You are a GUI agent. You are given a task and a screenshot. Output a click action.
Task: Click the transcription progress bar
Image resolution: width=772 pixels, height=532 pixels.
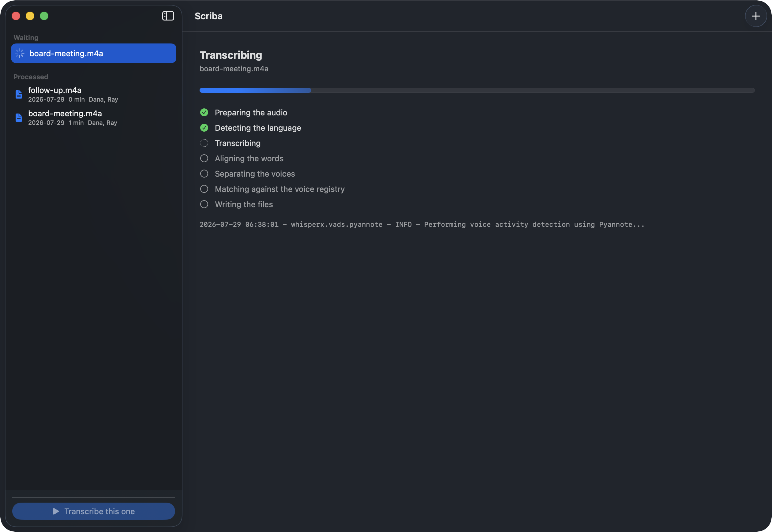click(x=477, y=90)
